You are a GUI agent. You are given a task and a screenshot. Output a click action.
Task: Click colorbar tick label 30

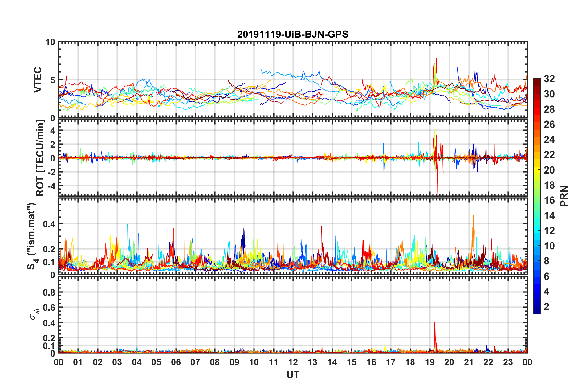[549, 94]
